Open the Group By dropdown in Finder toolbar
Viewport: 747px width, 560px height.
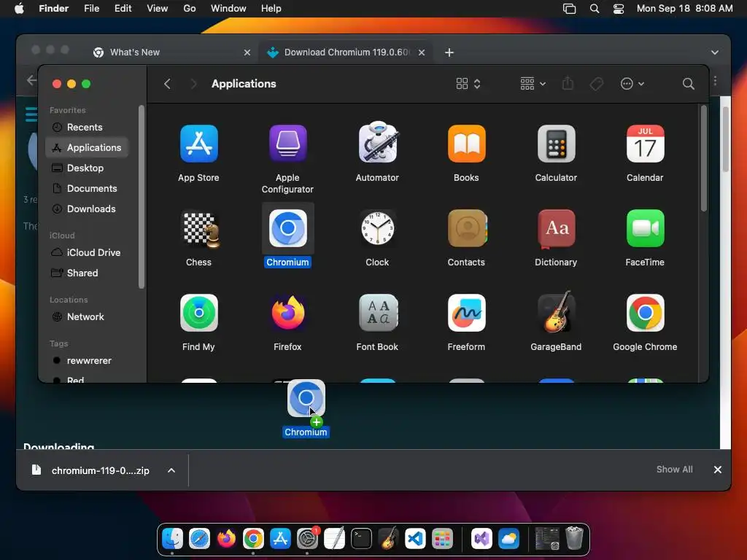[533, 84]
